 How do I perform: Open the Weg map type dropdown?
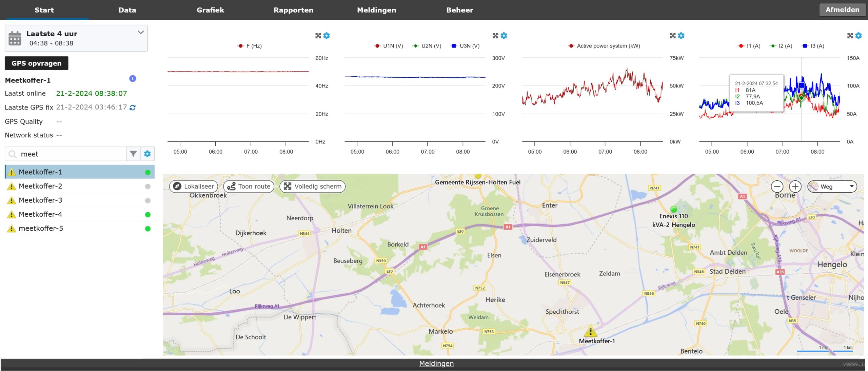tap(832, 187)
